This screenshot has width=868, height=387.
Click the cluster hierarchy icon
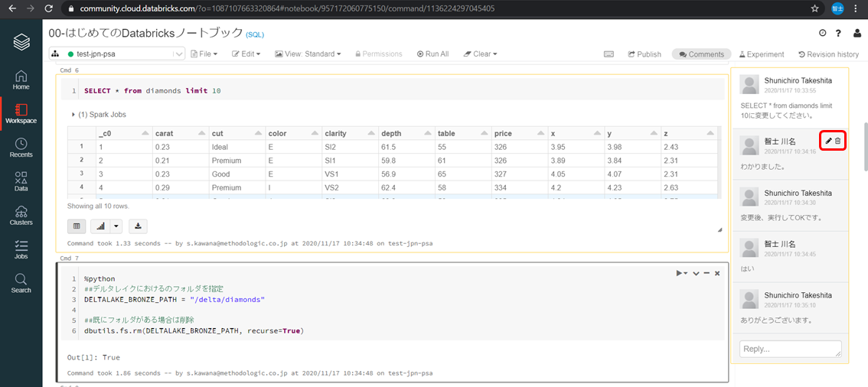tap(55, 54)
